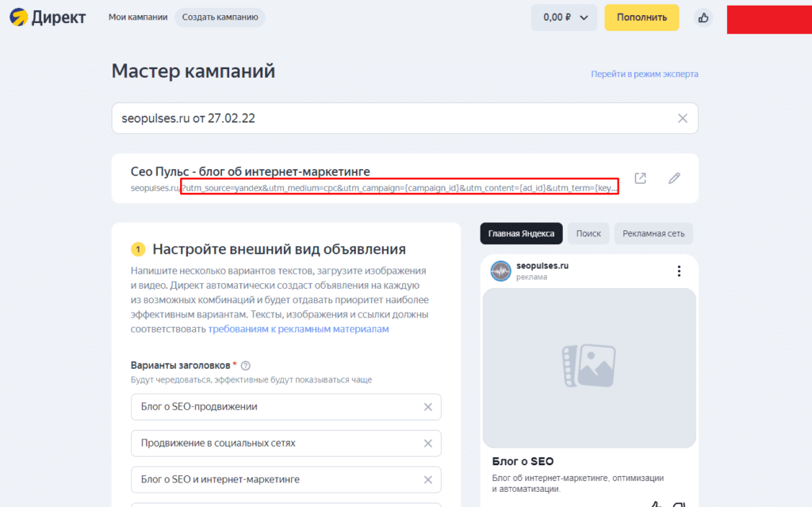Edit the headline field 'Блог о SEO-продвижении'
The width and height of the screenshot is (812, 507).
[285, 407]
